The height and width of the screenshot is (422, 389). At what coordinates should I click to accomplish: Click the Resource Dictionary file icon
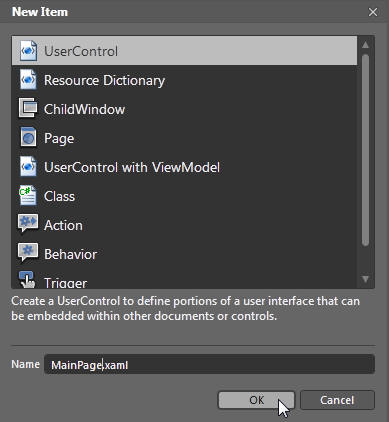(x=28, y=80)
